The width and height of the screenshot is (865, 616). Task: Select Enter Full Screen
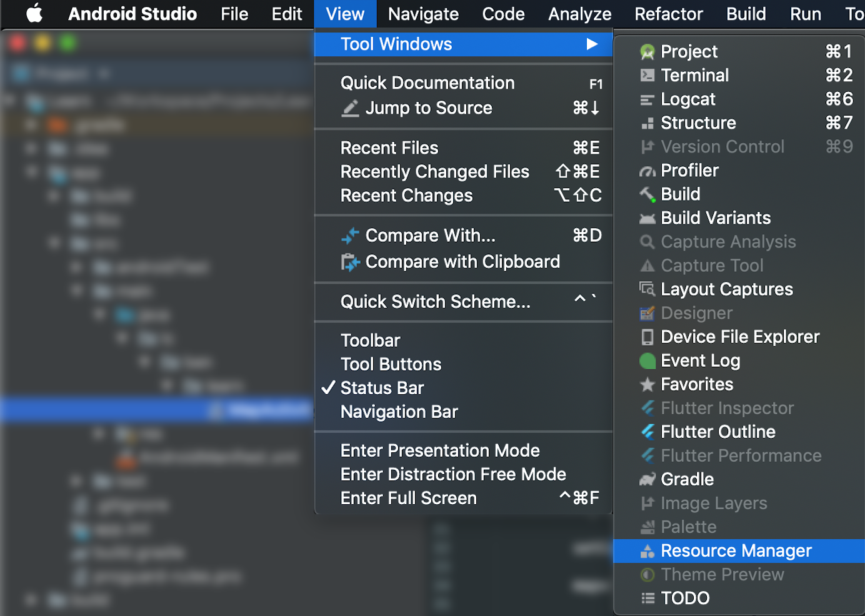[463, 498]
